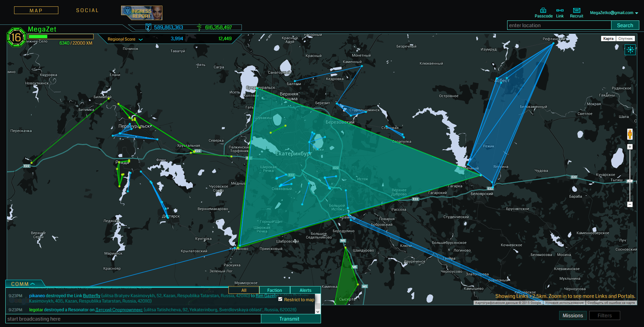Screen dimensions: 644x327
Task: Zoom in with the plus button
Action: click(x=630, y=147)
